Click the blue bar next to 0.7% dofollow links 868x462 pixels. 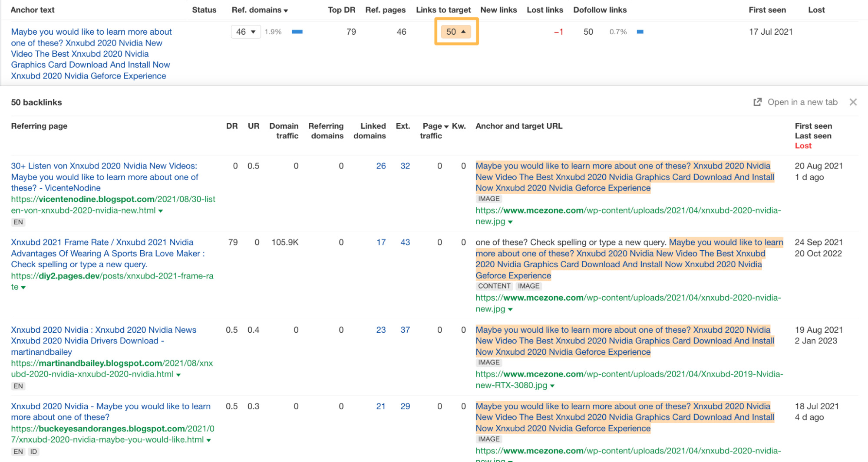pos(640,31)
